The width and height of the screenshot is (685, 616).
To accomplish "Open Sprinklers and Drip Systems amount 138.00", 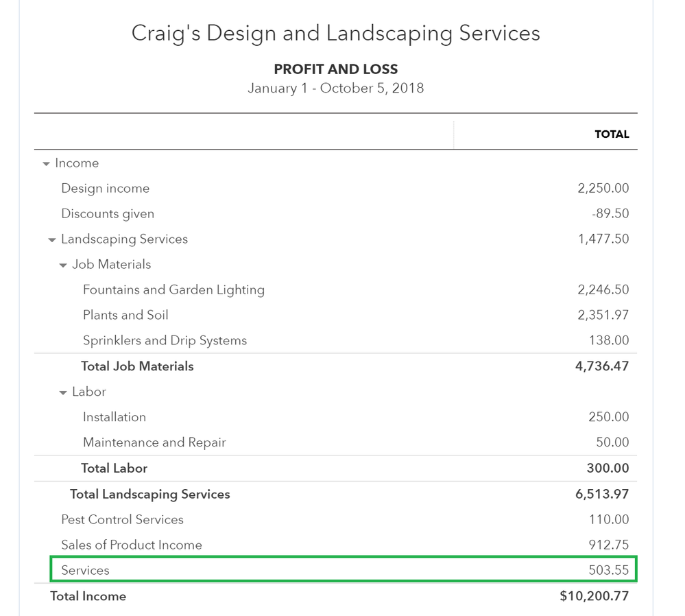I will (609, 341).
